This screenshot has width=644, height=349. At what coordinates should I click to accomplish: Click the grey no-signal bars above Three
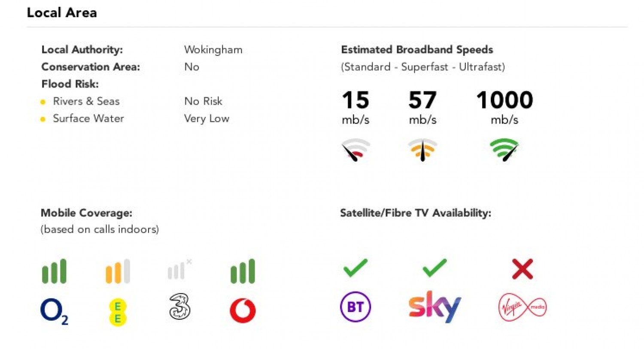pos(179,269)
